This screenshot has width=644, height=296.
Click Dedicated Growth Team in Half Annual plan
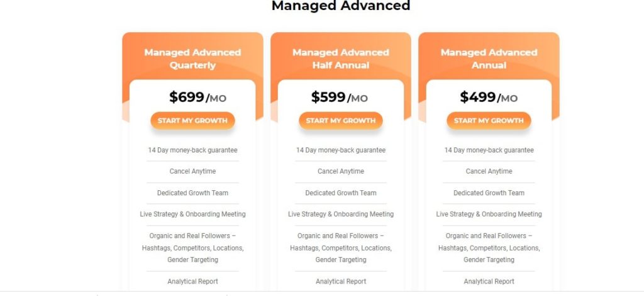pos(340,193)
